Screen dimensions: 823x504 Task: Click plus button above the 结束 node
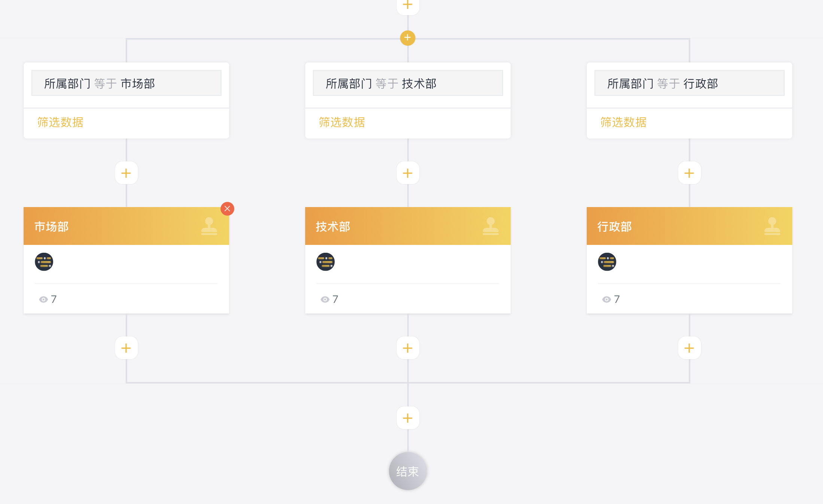point(408,418)
